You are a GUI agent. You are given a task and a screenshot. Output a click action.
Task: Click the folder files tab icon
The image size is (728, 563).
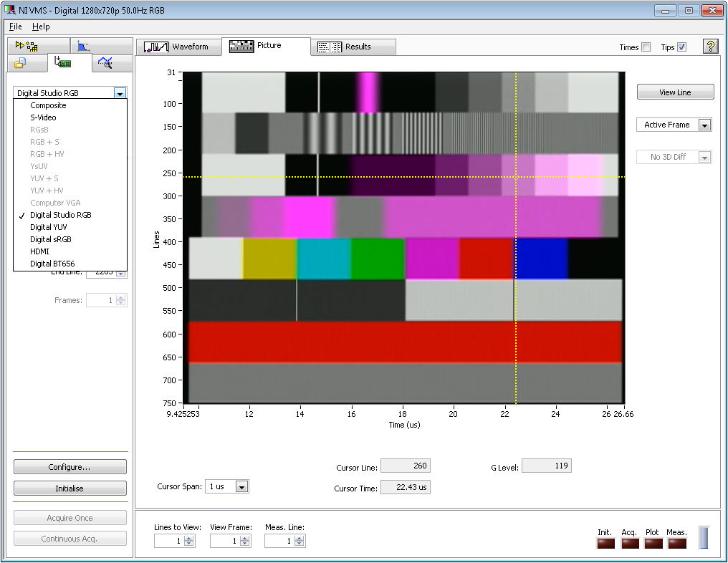point(20,63)
